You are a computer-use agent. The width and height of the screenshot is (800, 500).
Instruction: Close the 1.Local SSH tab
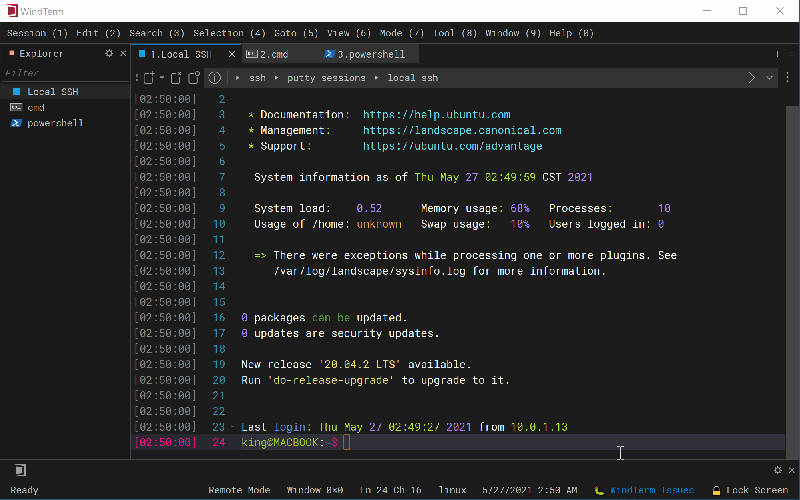232,54
